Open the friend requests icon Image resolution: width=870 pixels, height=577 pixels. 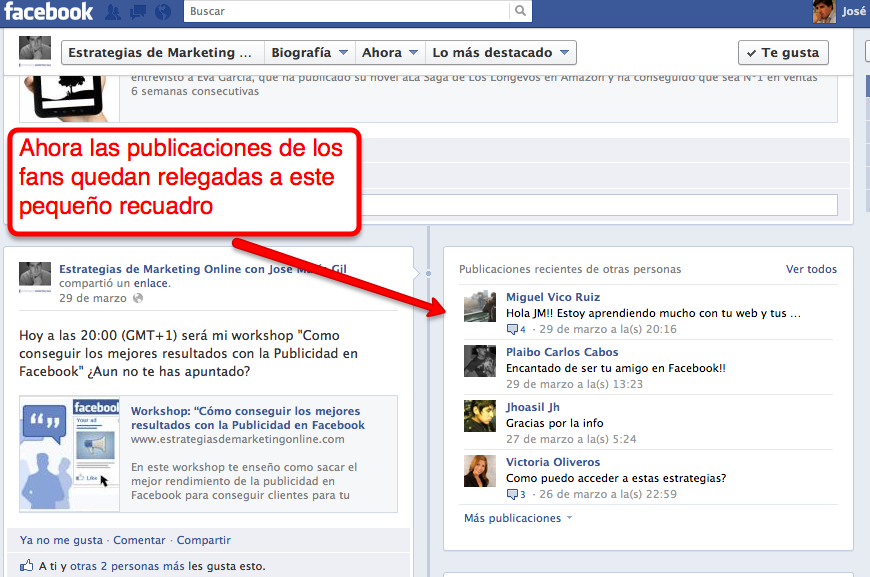[113, 12]
